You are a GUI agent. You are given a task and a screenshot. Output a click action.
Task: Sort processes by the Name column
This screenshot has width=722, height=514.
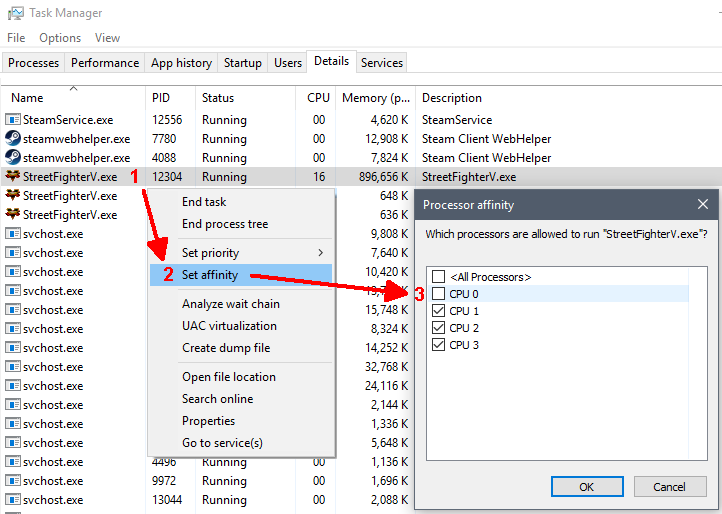pyautogui.click(x=27, y=98)
